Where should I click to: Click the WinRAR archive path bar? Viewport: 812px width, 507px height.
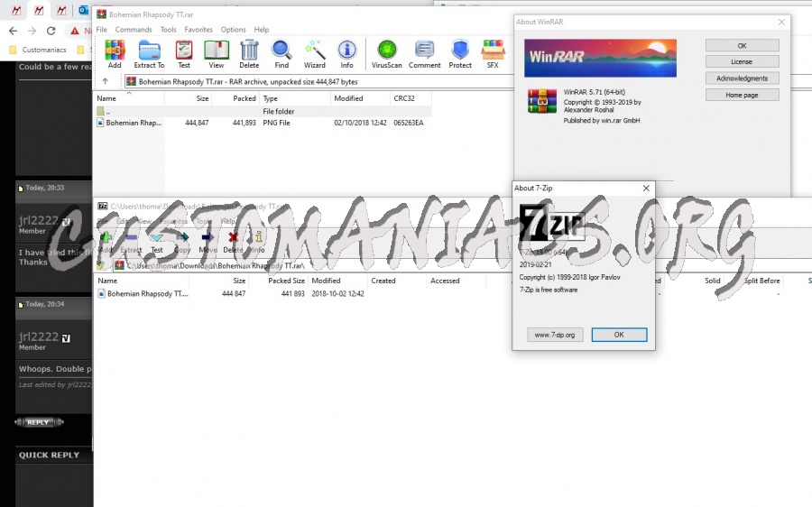pos(318,81)
